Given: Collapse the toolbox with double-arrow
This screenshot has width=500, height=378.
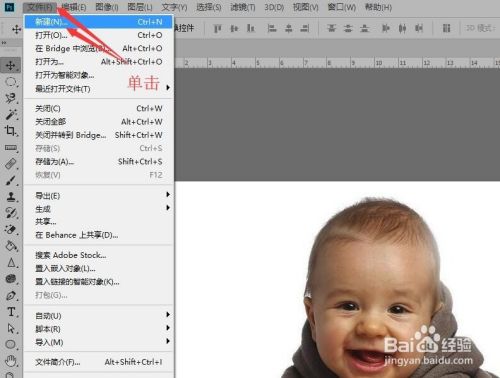Looking at the screenshot, I should tap(4, 43).
